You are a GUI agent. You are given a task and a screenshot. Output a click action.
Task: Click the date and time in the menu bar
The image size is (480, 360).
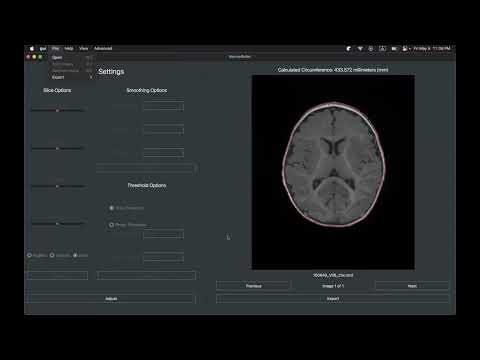point(432,49)
